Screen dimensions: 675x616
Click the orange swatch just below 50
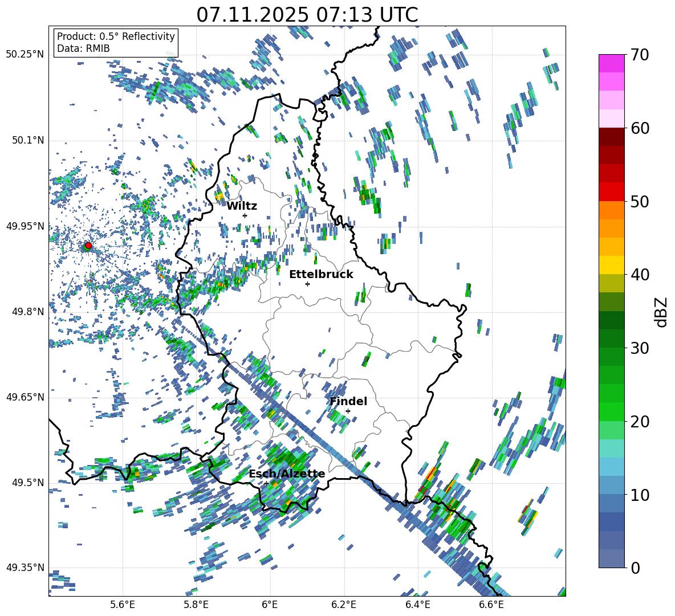click(611, 210)
